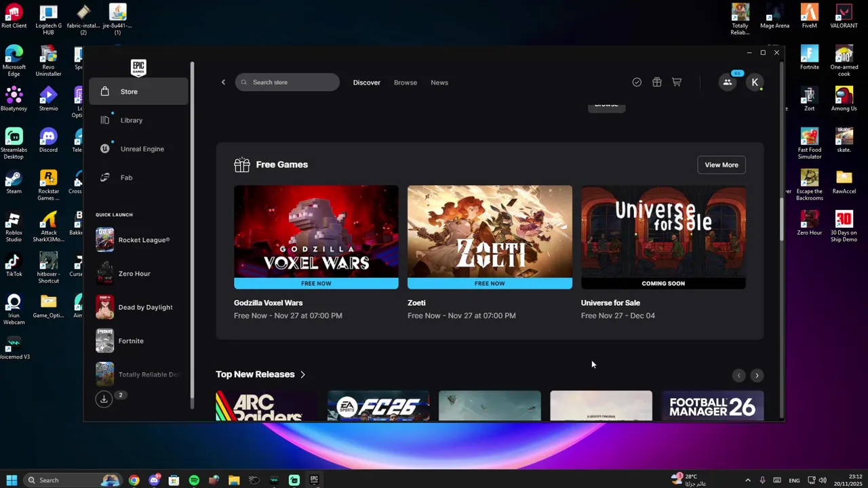Open Microsoft Edge desktop shortcut
Viewport: 868px width, 488px height.
(x=14, y=61)
